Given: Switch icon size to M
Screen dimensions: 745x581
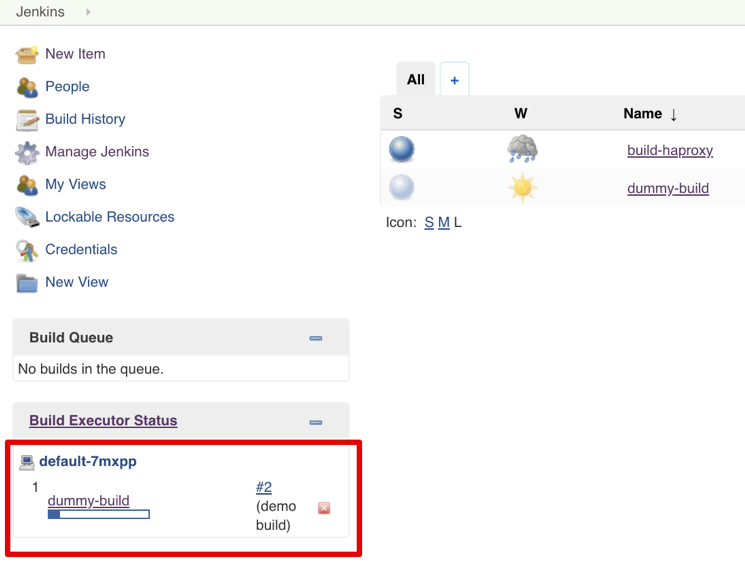Looking at the screenshot, I should (x=444, y=222).
